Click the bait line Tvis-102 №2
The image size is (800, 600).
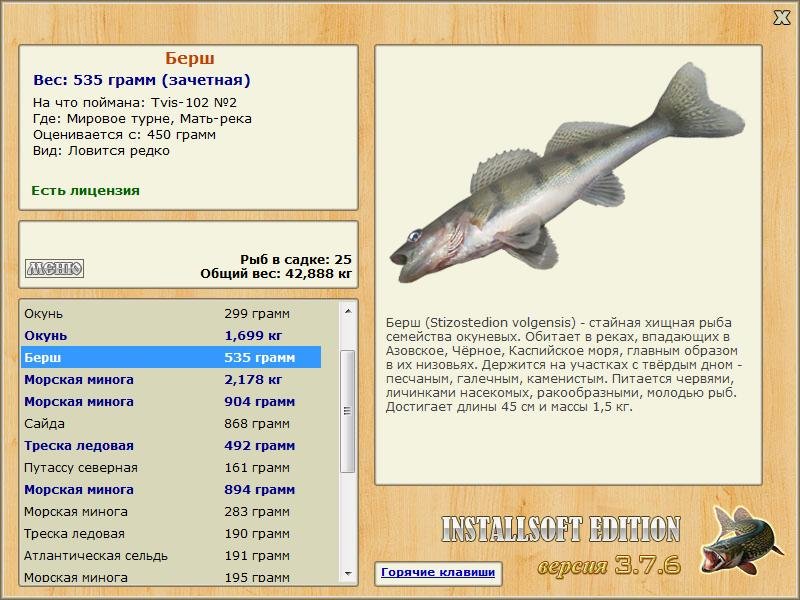coord(135,103)
